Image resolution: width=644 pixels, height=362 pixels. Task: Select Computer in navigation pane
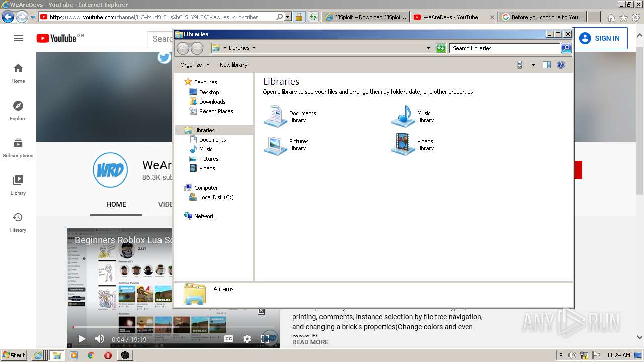click(201, 188)
